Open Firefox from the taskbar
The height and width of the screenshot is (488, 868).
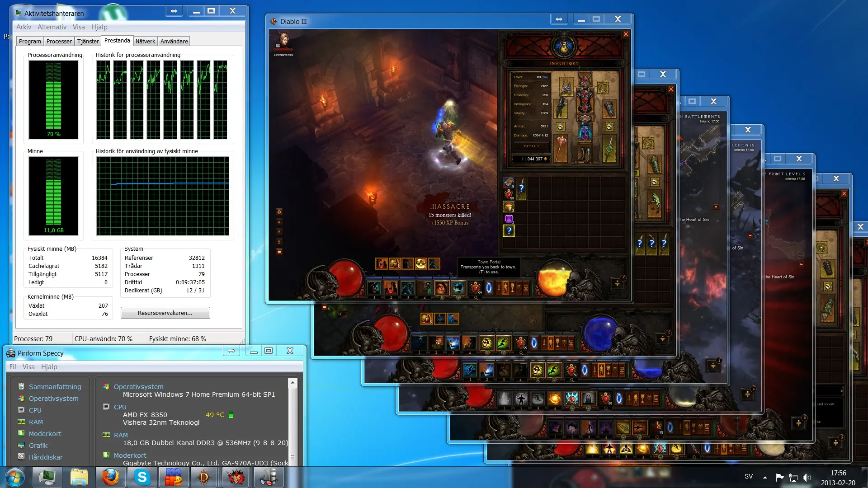110,477
